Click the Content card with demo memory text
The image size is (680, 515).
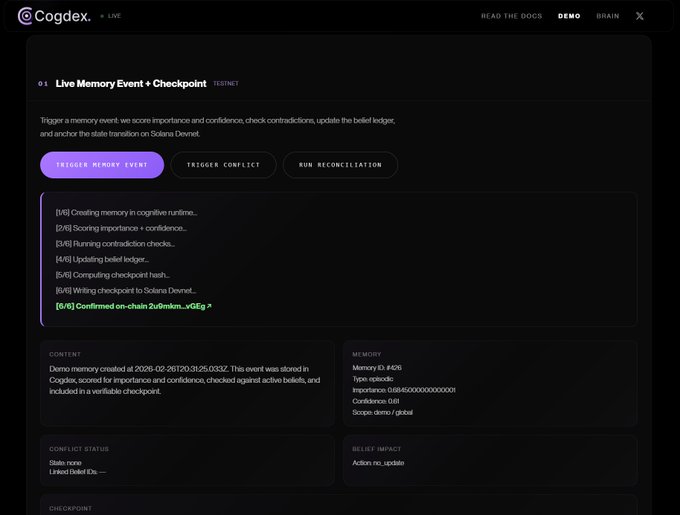click(187, 384)
